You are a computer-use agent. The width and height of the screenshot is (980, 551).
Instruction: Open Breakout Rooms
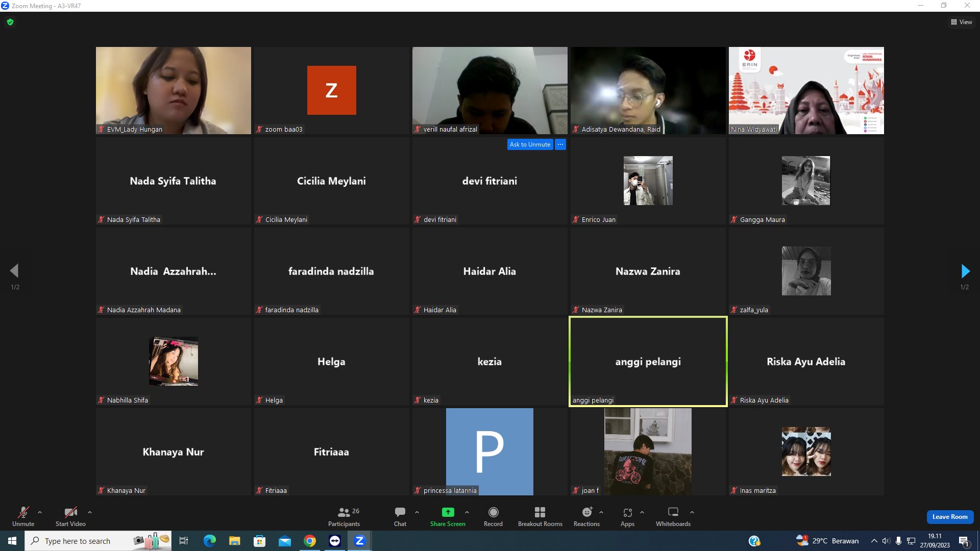click(x=540, y=516)
